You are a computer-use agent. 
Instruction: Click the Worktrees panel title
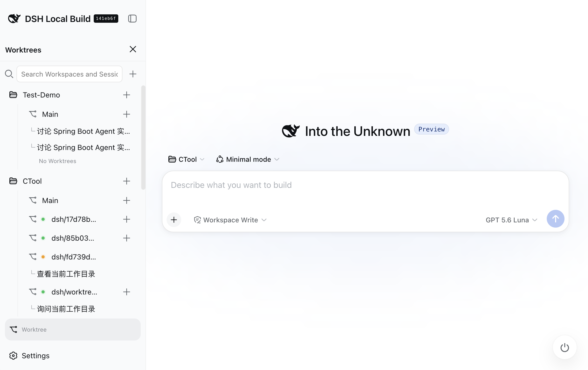click(x=23, y=50)
